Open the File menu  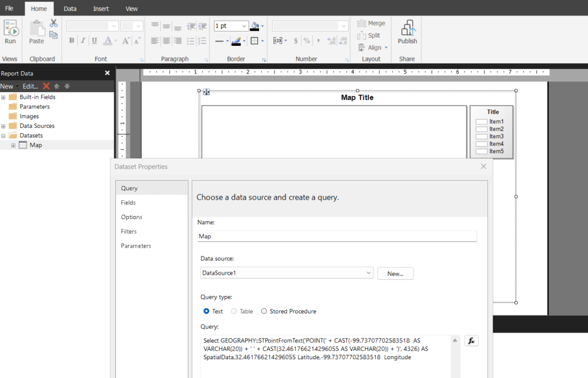9,8
